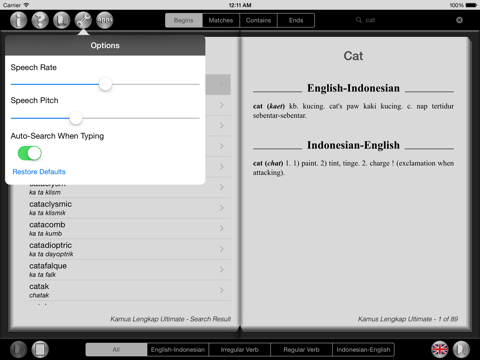This screenshot has height=360, width=480.
Task: Toggle Auto-Search When Typing switch
Action: click(30, 153)
